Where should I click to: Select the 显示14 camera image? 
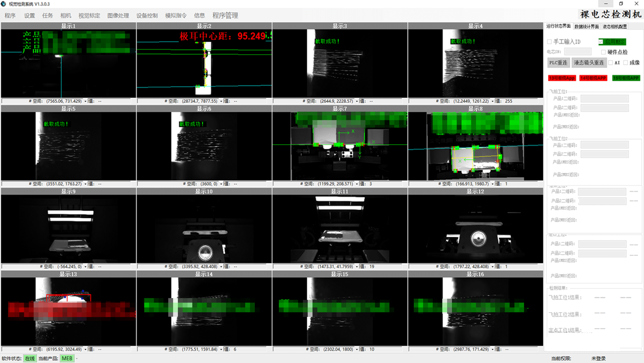204,312
